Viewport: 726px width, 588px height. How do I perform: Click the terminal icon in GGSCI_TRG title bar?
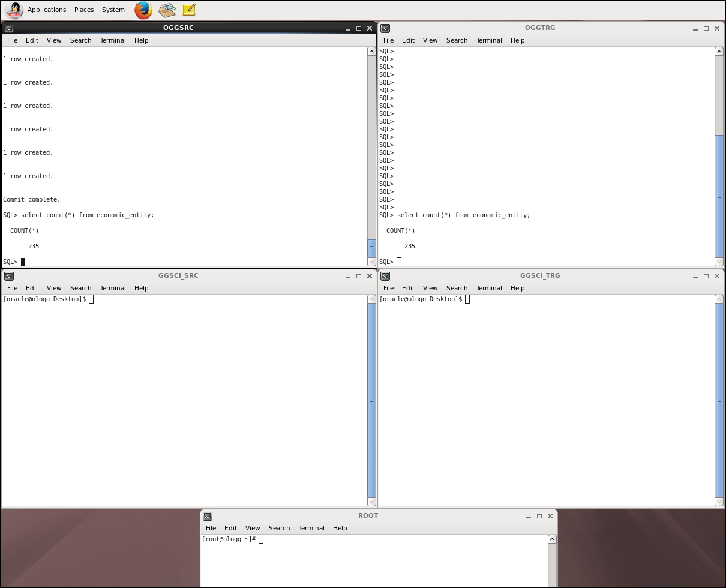pyautogui.click(x=385, y=276)
